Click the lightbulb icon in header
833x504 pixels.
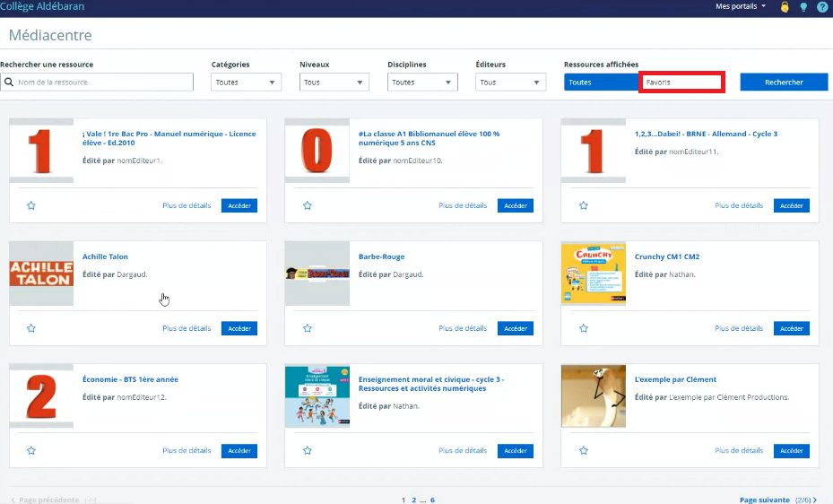pyautogui.click(x=803, y=6)
